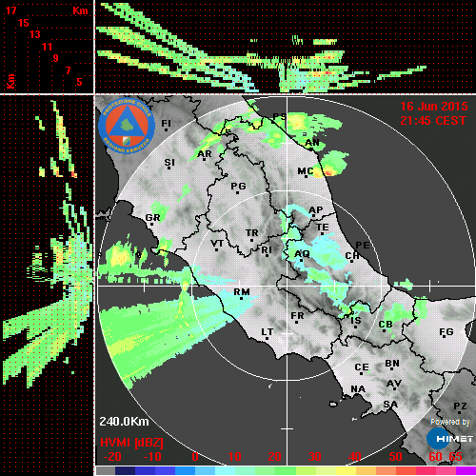Select the PG city label

click(238, 186)
